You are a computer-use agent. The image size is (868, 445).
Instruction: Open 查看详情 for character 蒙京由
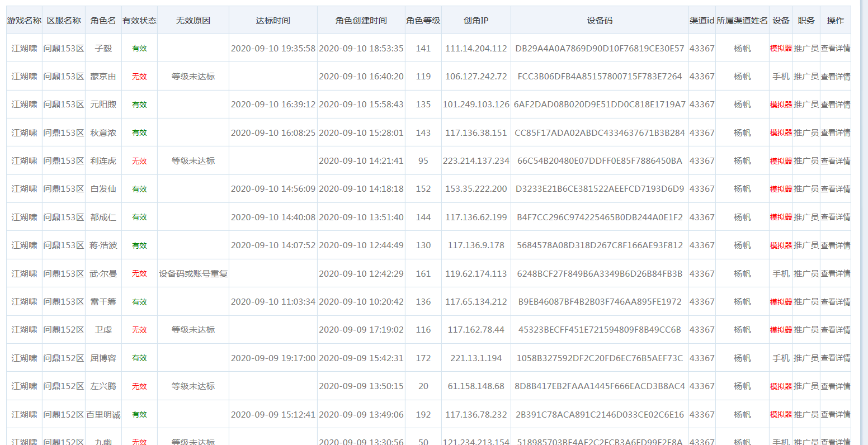coord(835,77)
